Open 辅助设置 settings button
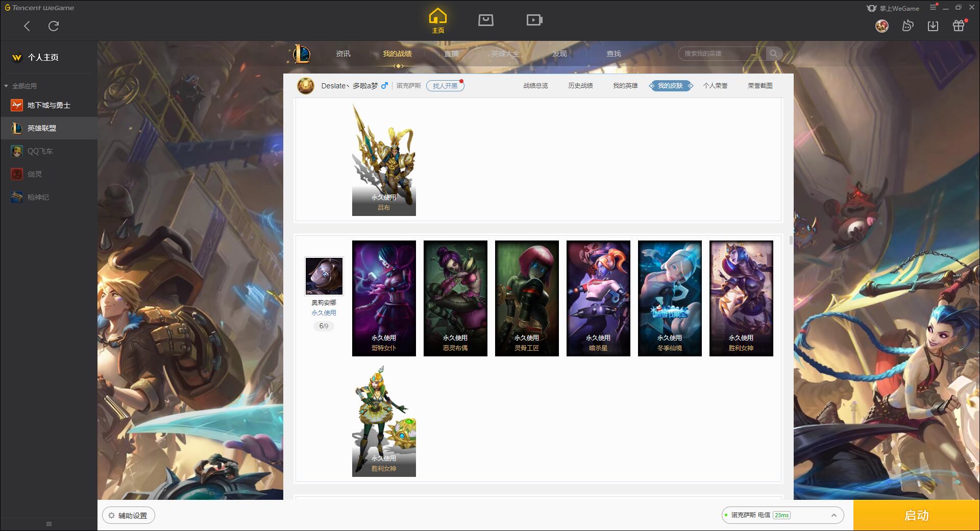 tap(129, 516)
